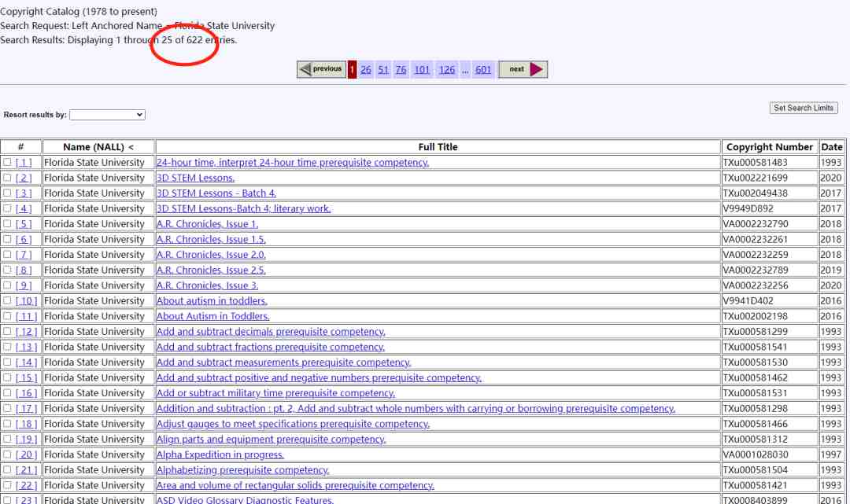Click copyright number TXu000581483

click(x=755, y=163)
